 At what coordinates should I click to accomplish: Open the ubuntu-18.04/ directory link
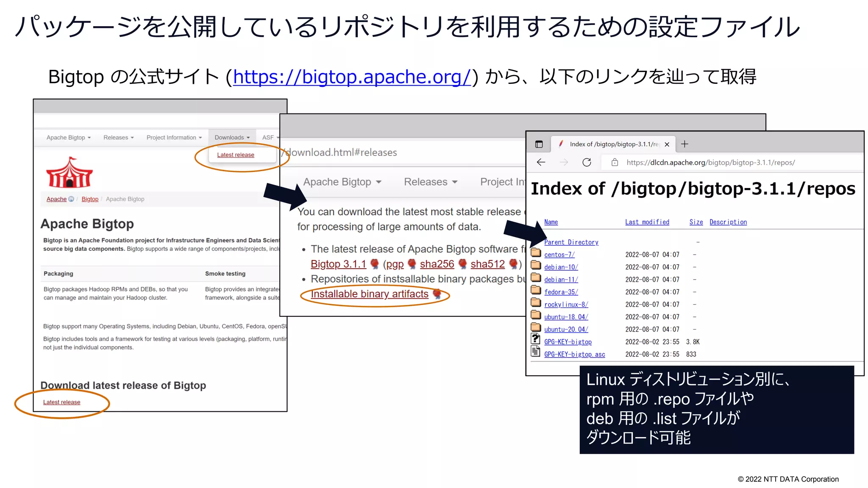click(566, 317)
